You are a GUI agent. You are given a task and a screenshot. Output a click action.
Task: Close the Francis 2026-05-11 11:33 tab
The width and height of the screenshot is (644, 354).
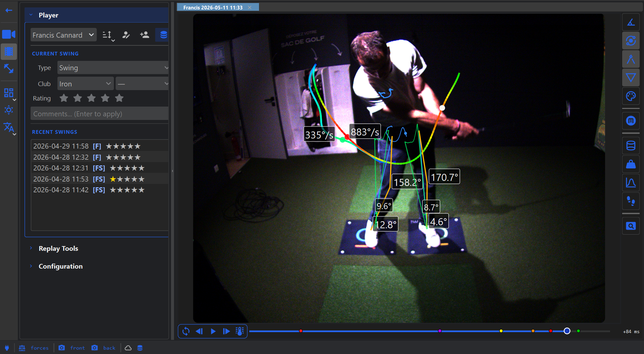[250, 7]
